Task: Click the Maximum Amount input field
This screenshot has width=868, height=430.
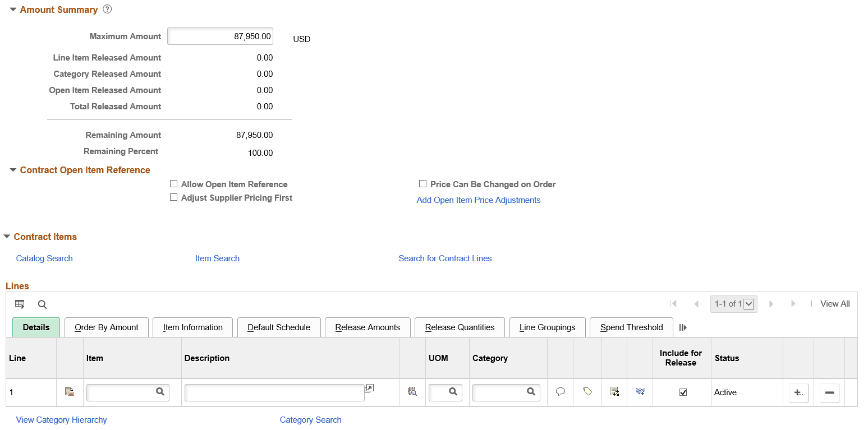Action: click(x=220, y=36)
